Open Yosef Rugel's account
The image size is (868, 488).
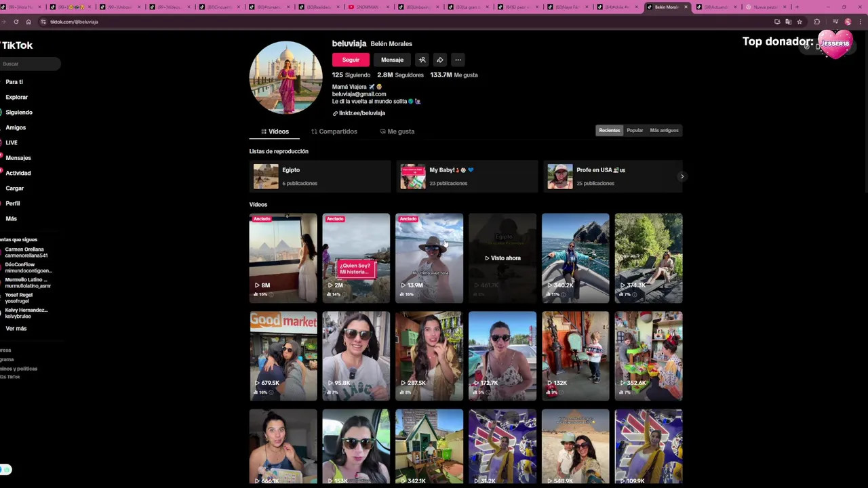click(x=18, y=298)
